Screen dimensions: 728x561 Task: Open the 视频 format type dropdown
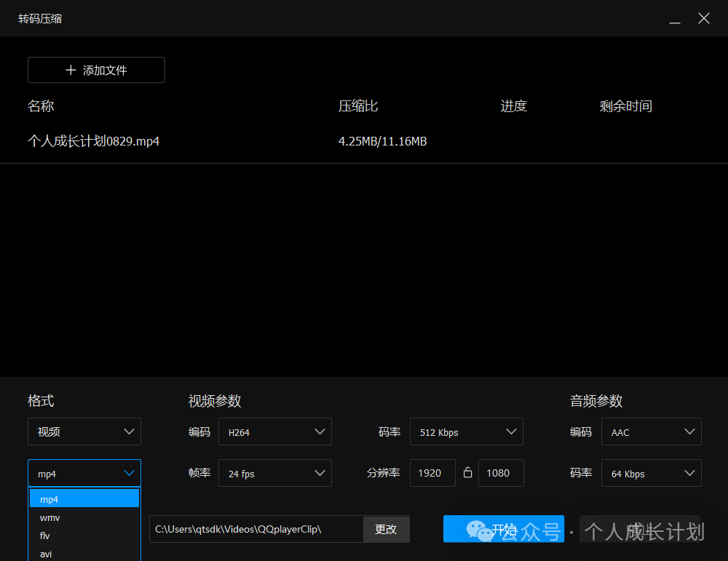tap(84, 431)
